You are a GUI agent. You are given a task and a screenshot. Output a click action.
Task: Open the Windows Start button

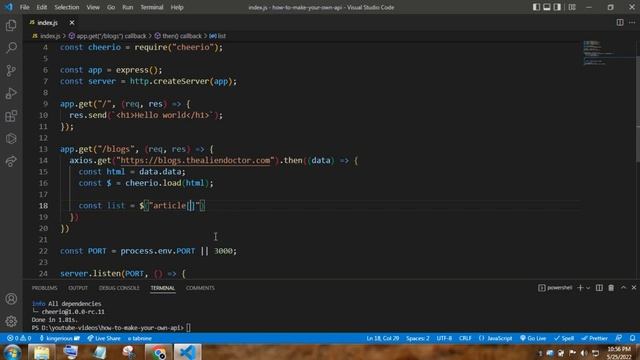click(x=12, y=352)
